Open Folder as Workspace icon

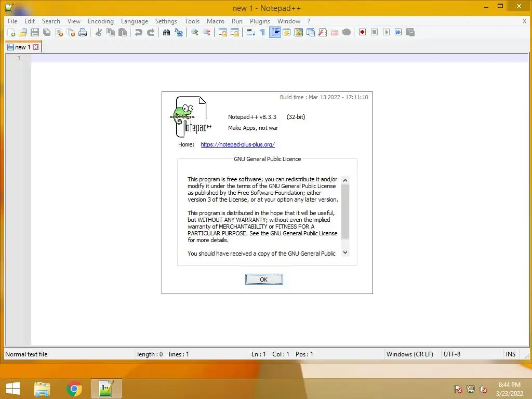click(335, 33)
